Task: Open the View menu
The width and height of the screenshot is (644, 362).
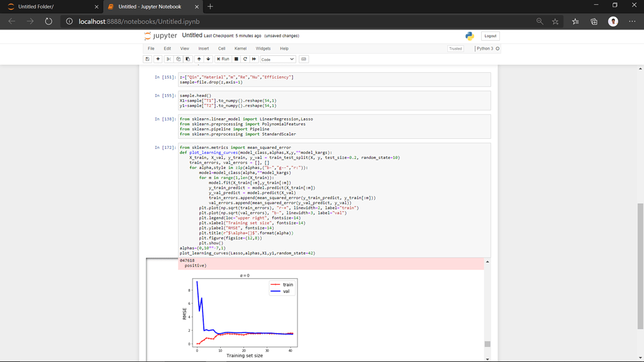Action: click(184, 48)
